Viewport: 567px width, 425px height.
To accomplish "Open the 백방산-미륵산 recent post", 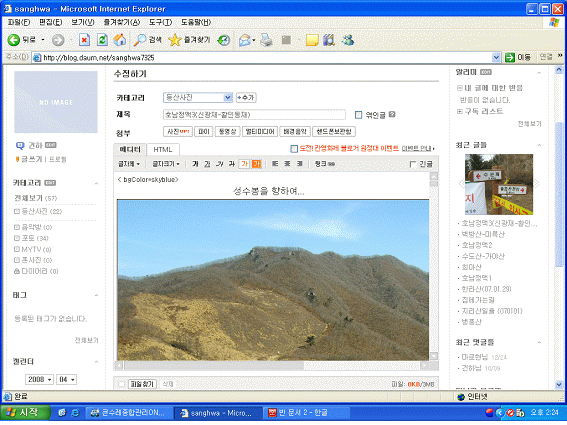I will [x=483, y=234].
